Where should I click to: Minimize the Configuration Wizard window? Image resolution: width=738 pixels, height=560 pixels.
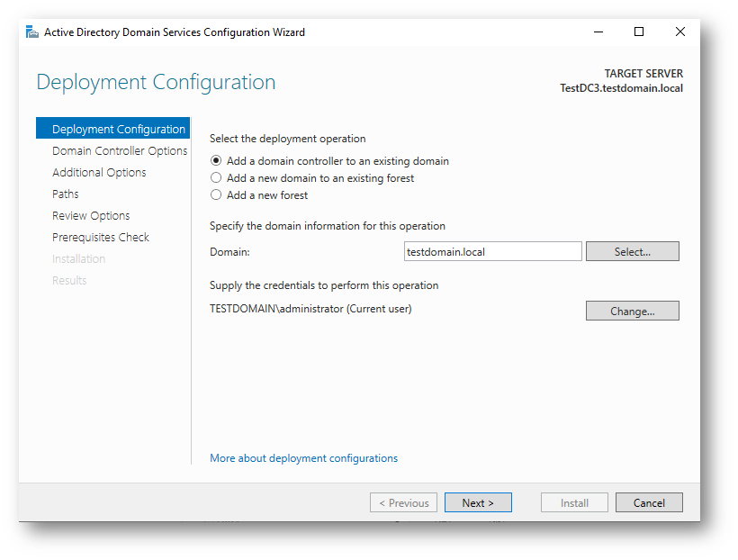click(598, 32)
